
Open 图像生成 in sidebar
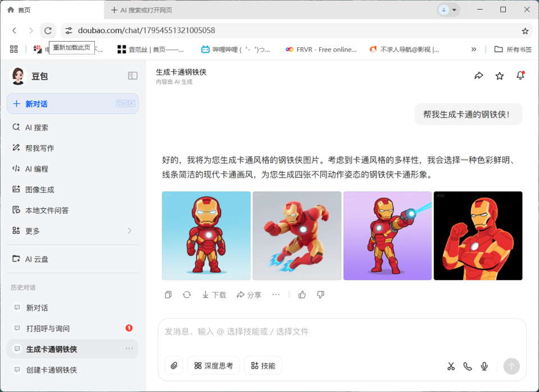pos(72,189)
